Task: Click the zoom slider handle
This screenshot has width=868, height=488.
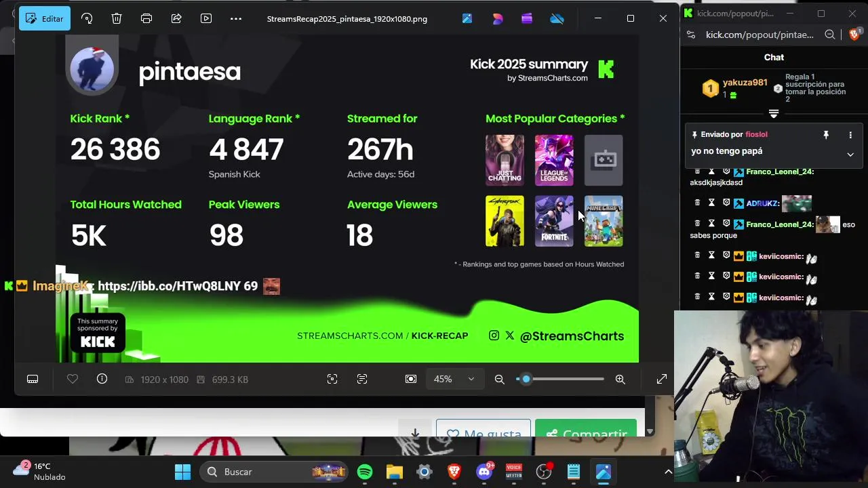Action: pyautogui.click(x=526, y=379)
